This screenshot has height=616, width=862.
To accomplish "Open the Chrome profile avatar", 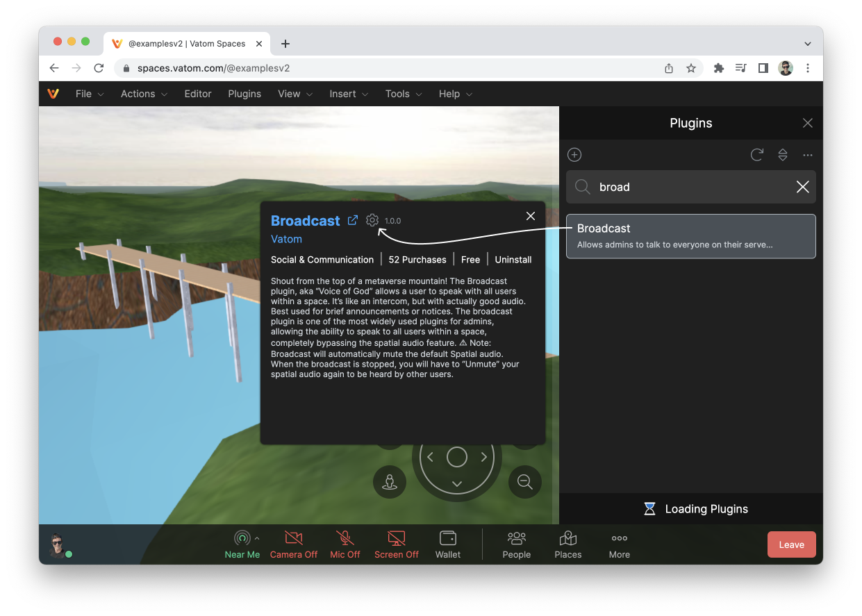I will [786, 68].
